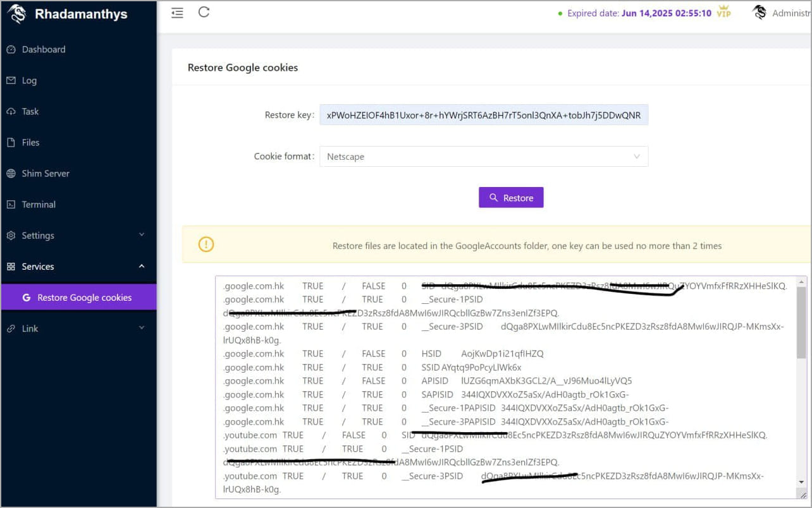This screenshot has height=508, width=812.
Task: Click the youtube.com __Secure-3PSID row text
Action: click(x=493, y=483)
